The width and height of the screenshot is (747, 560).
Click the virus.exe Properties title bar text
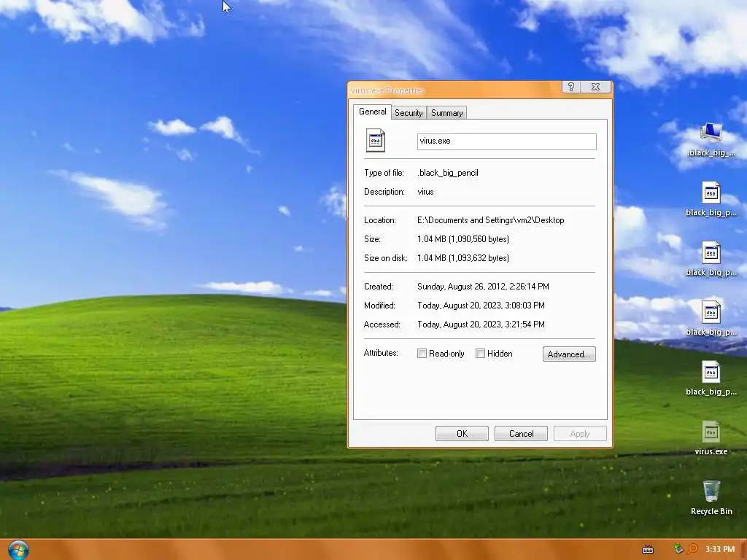[x=387, y=90]
